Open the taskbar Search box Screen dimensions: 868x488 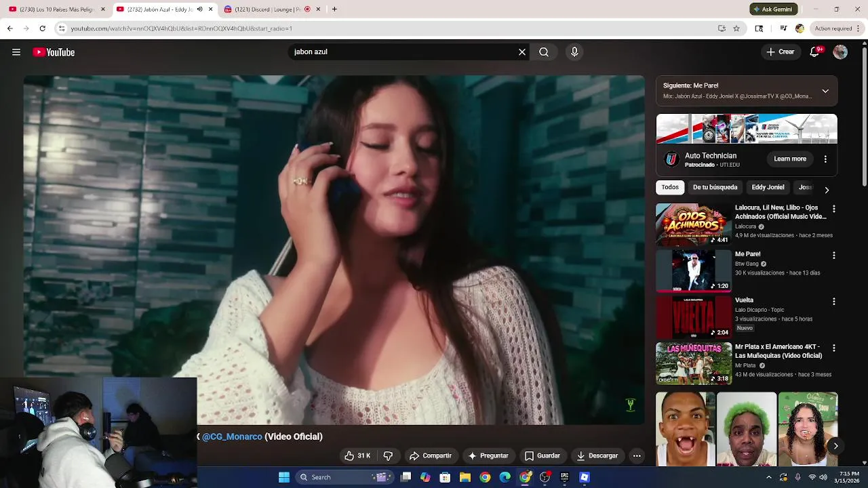point(345,477)
